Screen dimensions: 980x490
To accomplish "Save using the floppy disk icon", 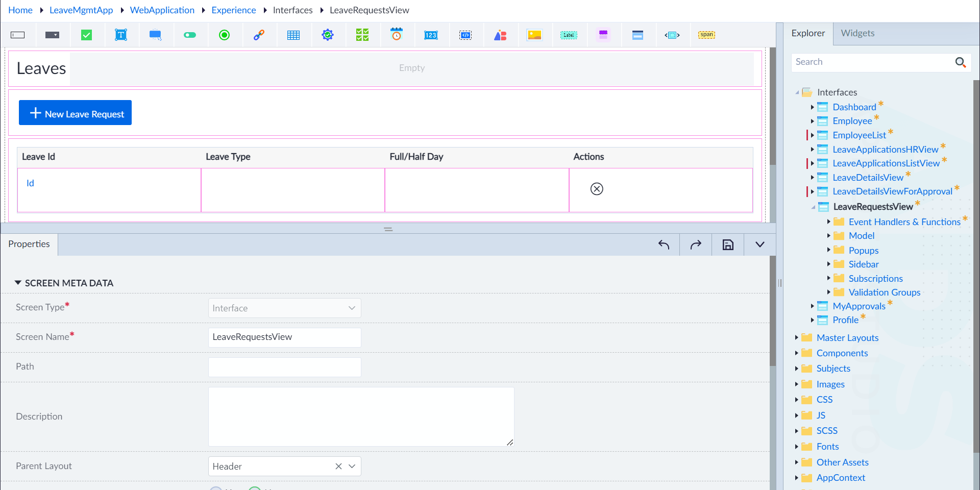I will (728, 244).
